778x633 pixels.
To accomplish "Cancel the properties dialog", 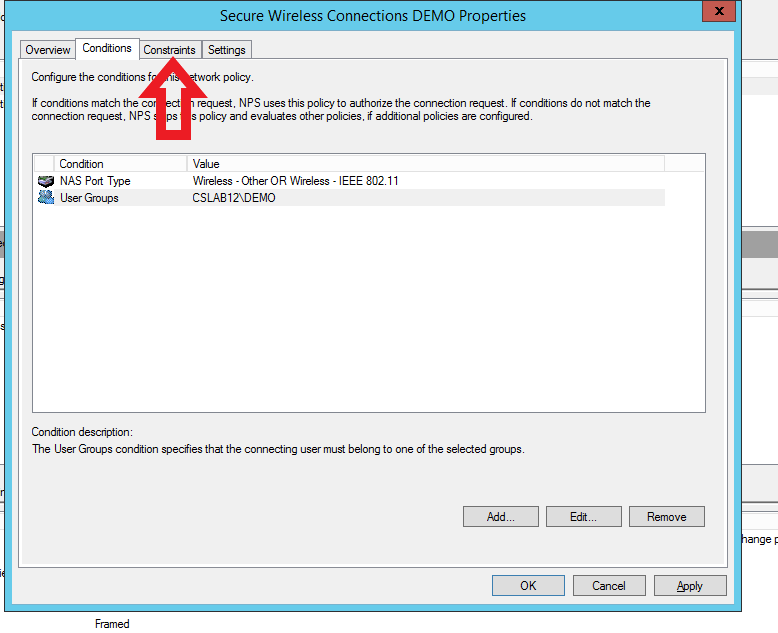I will pos(608,586).
